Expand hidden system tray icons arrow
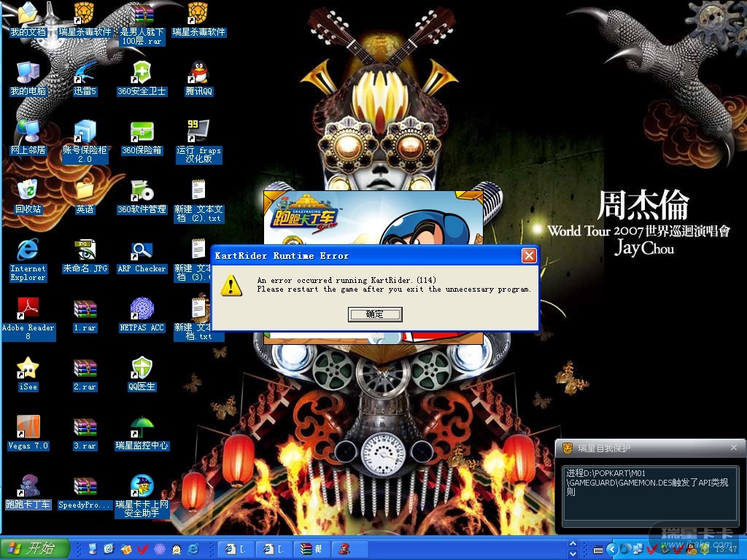 612,549
